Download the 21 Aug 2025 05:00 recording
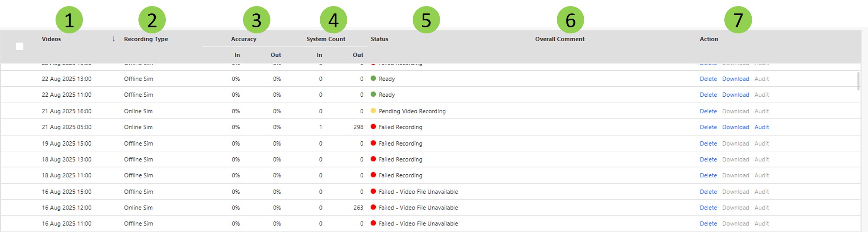Image resolution: width=868 pixels, height=232 pixels. pyautogui.click(x=735, y=127)
